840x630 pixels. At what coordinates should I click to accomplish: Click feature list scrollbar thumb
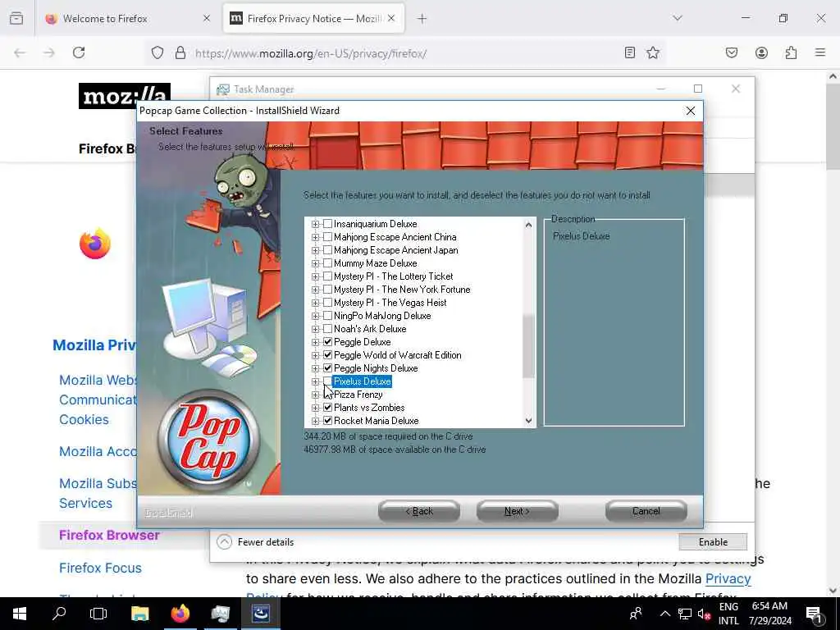point(528,346)
